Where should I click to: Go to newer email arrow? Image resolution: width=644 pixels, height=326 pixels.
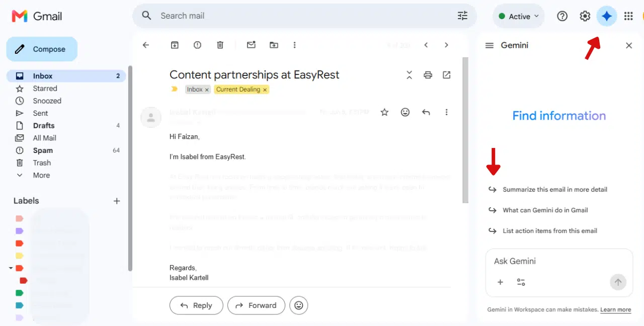tap(426, 45)
